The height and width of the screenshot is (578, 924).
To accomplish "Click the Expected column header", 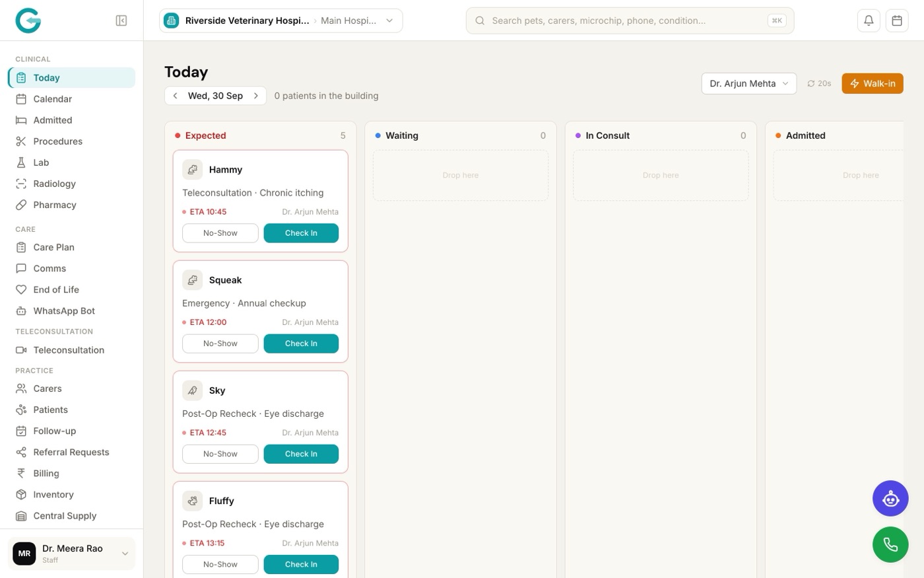I will (260, 135).
